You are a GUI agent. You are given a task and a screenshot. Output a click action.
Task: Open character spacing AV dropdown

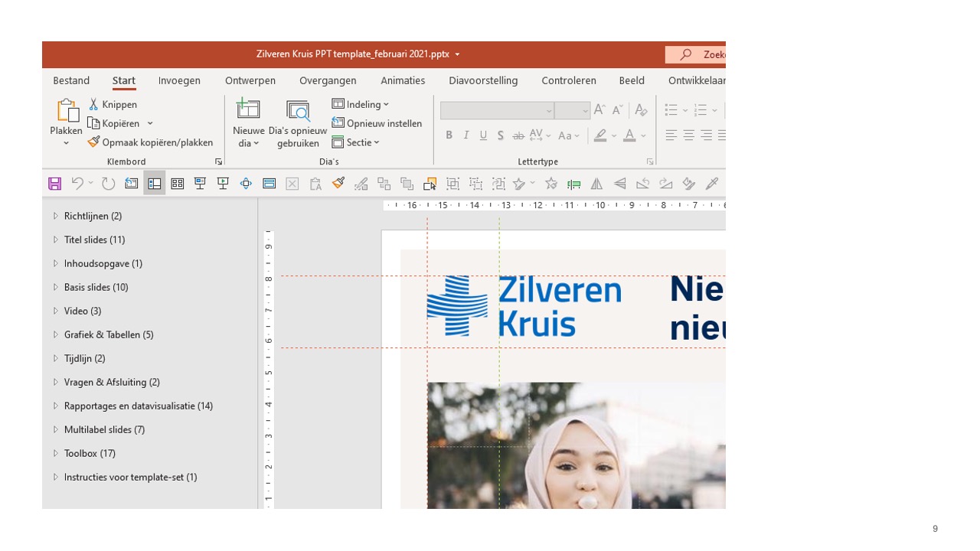click(x=541, y=135)
